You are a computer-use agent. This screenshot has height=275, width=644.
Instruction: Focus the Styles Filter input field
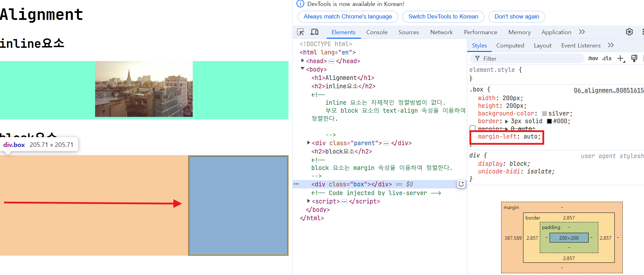pos(527,59)
